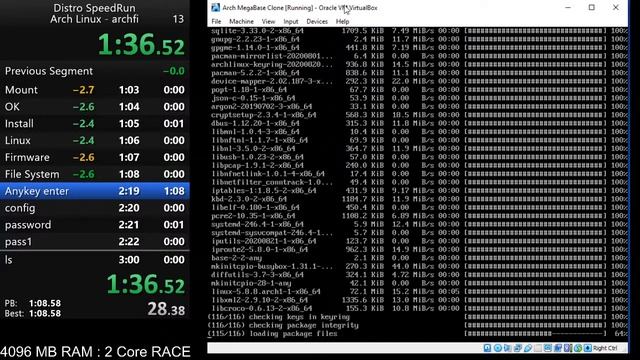640x360 pixels.
Task: Click the mkinitcpio-28-1-any package line
Action: click(x=419, y=283)
